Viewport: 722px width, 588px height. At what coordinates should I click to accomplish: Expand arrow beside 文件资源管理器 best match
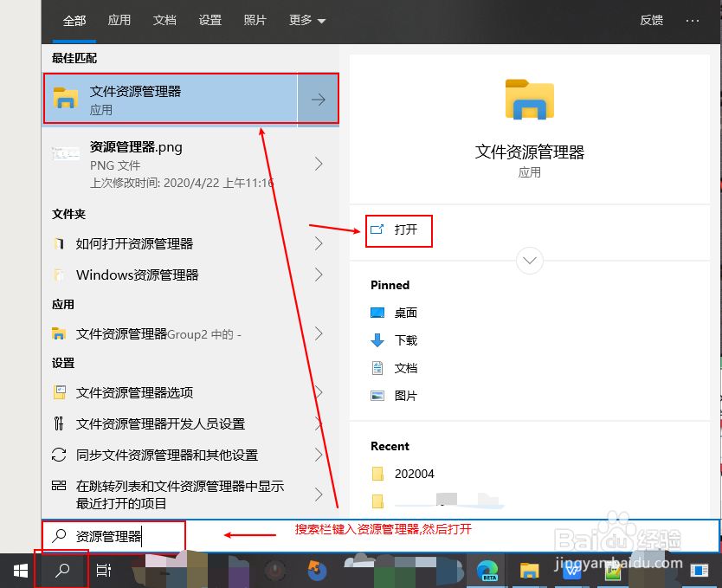coord(319,99)
